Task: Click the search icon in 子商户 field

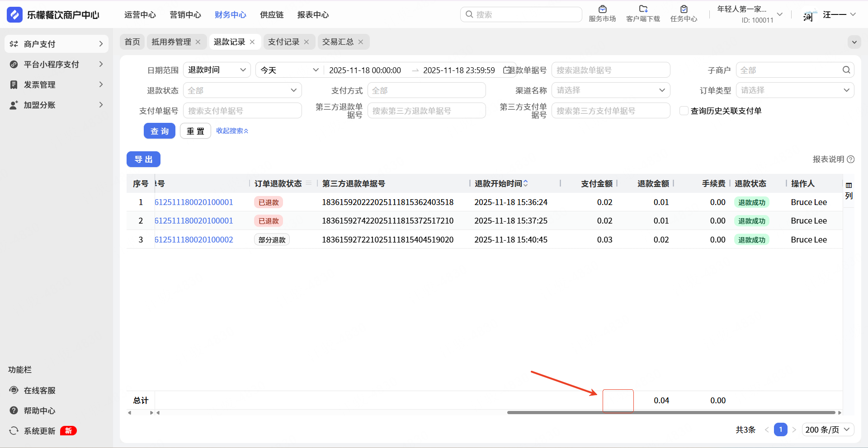Action: pyautogui.click(x=846, y=70)
